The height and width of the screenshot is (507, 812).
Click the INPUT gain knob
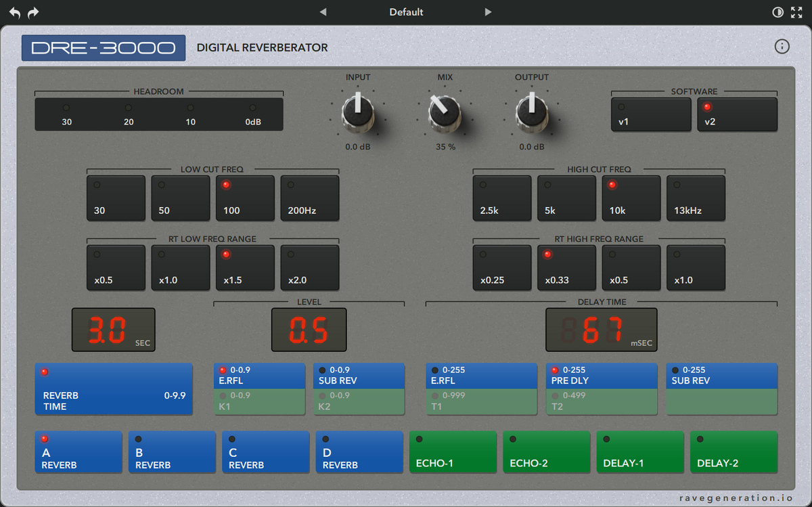coord(358,112)
